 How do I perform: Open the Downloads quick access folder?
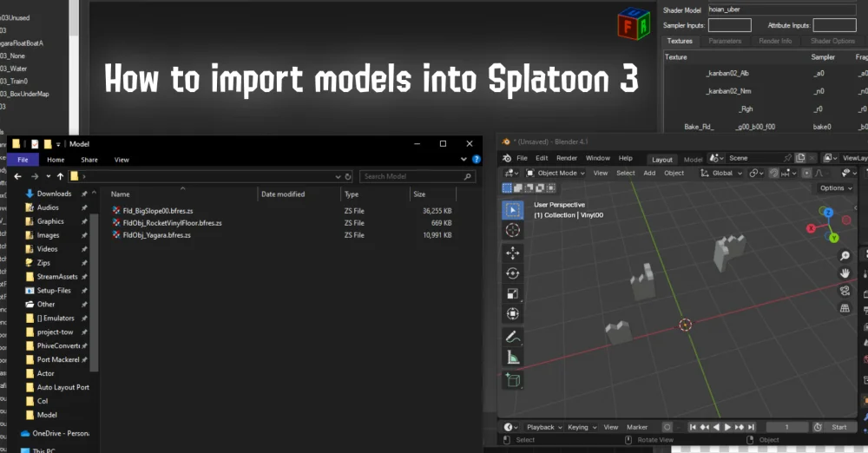(54, 194)
